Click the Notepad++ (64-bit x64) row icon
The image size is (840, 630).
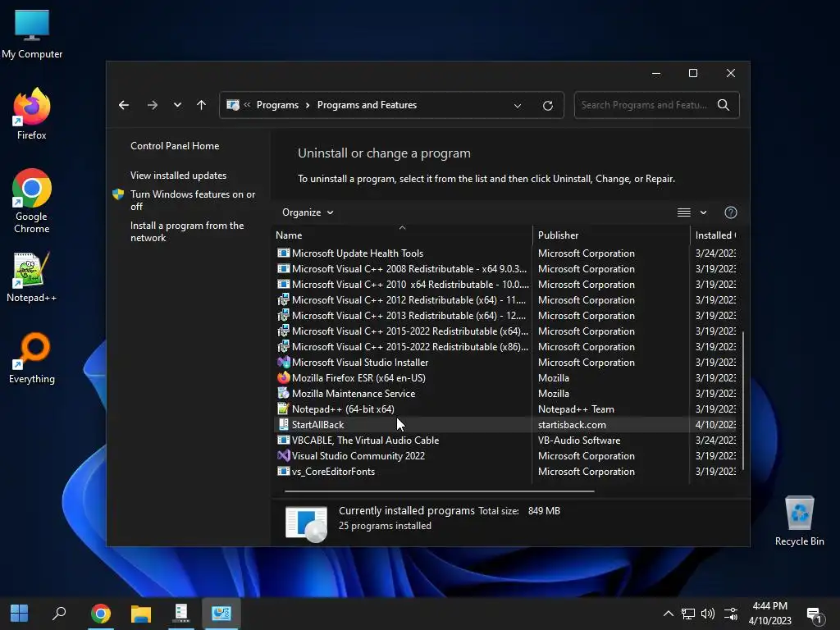point(283,409)
